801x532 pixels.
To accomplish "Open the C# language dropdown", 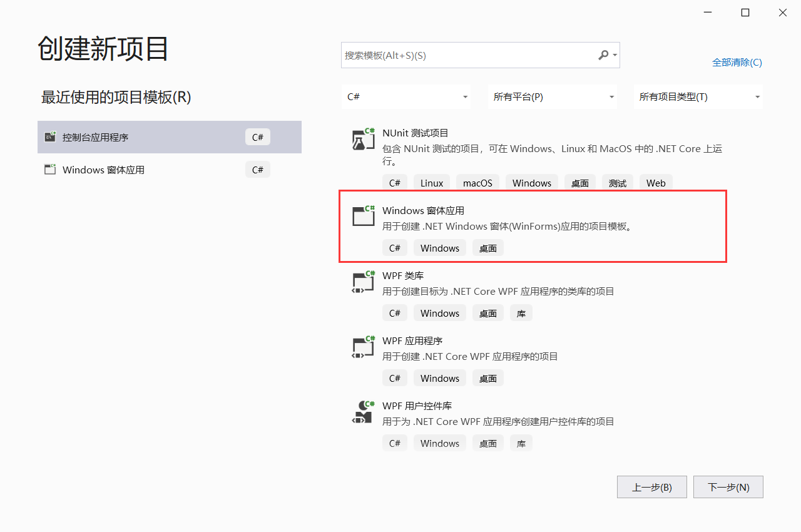I will (406, 96).
